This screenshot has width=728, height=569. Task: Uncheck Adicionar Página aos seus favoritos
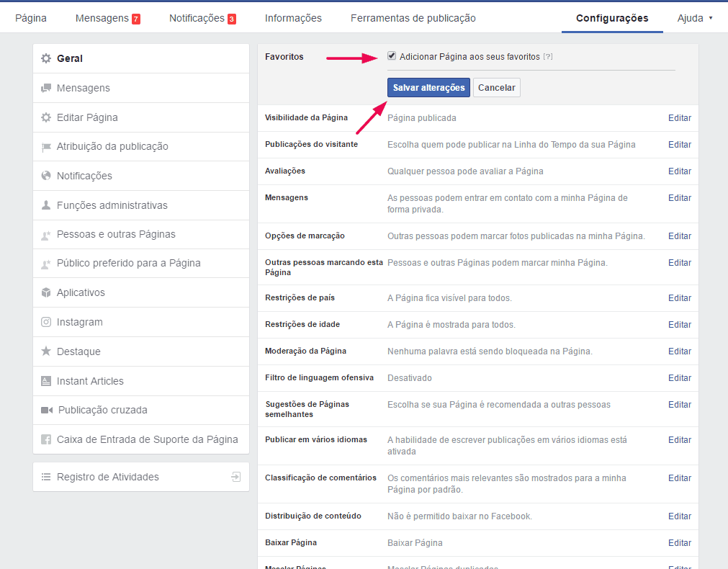pos(392,55)
